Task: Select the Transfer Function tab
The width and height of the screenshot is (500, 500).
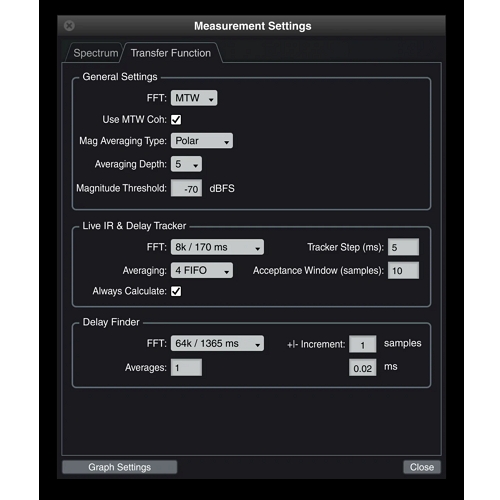Action: click(x=171, y=53)
